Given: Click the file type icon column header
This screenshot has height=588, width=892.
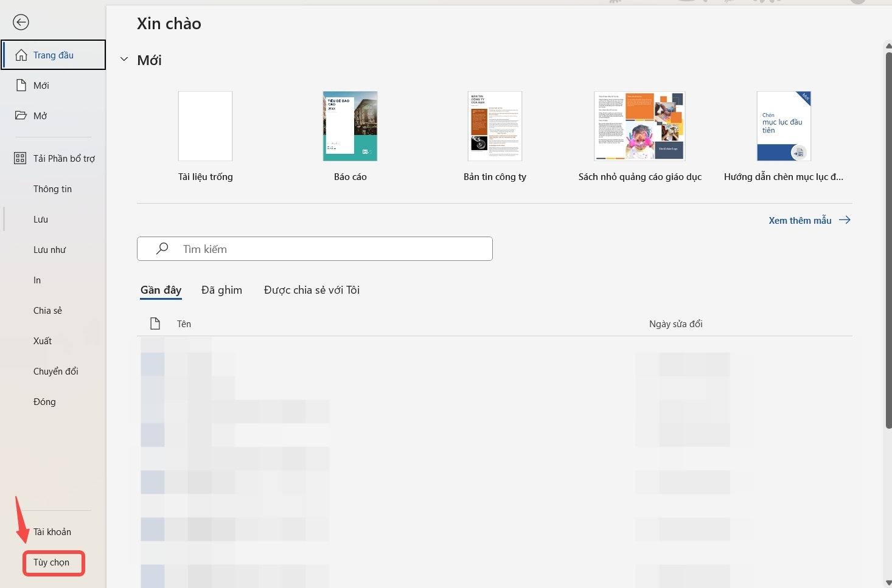Looking at the screenshot, I should pos(155,323).
